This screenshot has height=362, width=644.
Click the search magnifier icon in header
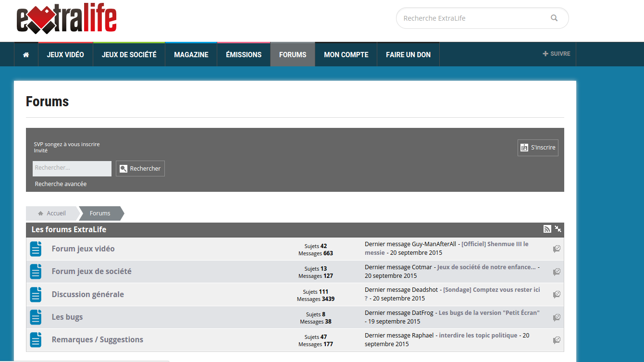pos(554,18)
